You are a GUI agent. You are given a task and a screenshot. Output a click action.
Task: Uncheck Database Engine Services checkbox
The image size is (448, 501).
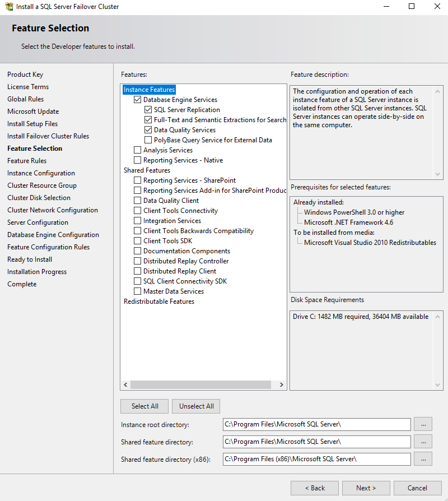click(137, 100)
